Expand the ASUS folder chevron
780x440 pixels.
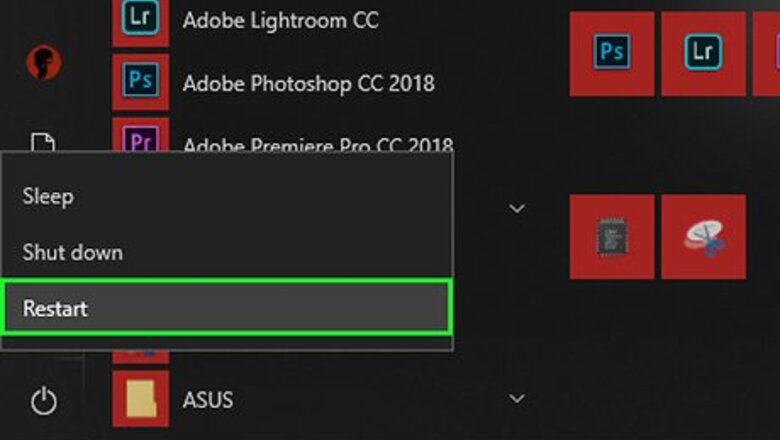click(x=517, y=399)
